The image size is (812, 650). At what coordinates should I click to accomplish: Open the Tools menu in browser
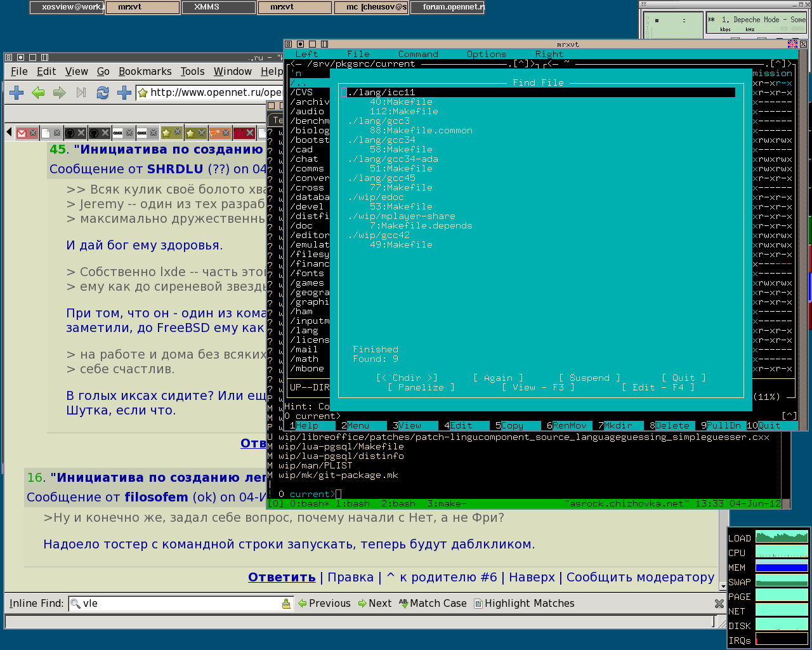pos(192,72)
